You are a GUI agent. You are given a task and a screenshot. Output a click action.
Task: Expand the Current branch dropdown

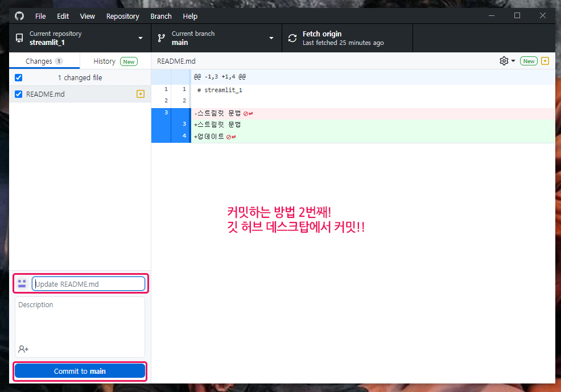(216, 38)
